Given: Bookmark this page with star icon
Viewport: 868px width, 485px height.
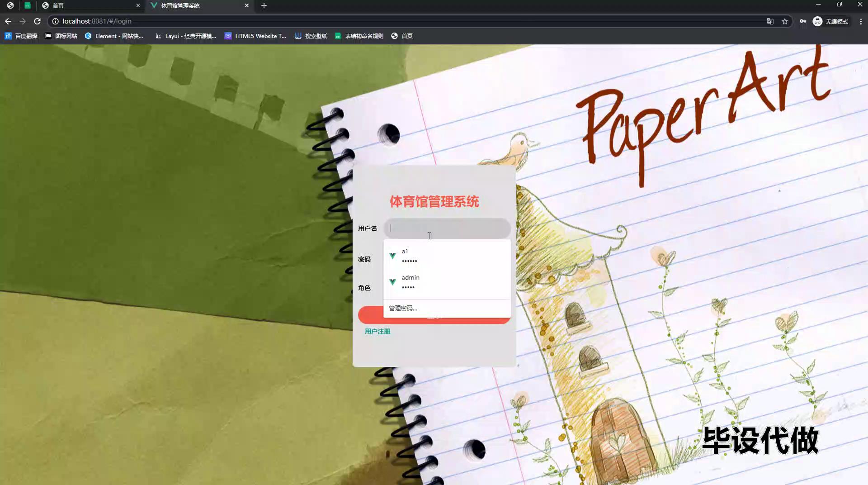Looking at the screenshot, I should [785, 21].
